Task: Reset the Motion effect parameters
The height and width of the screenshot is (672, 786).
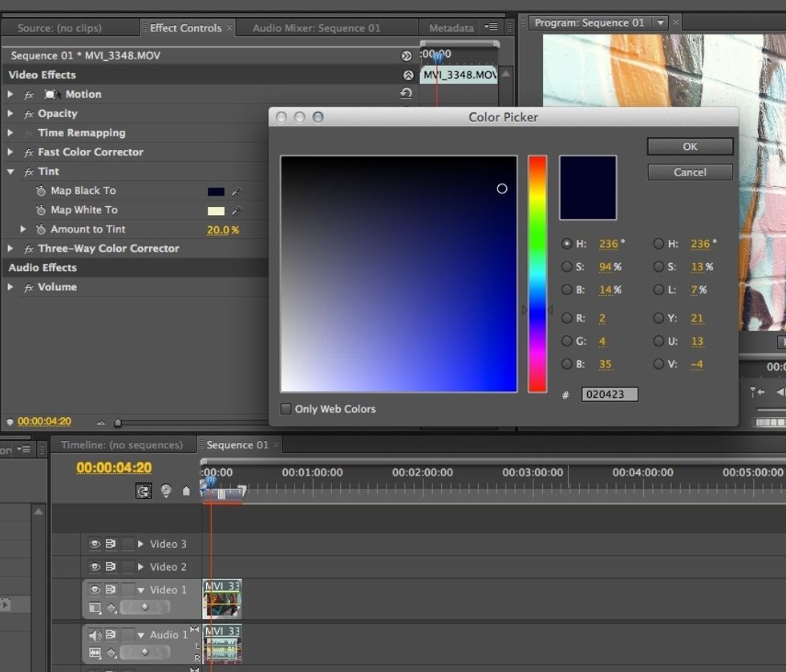Action: (x=406, y=94)
